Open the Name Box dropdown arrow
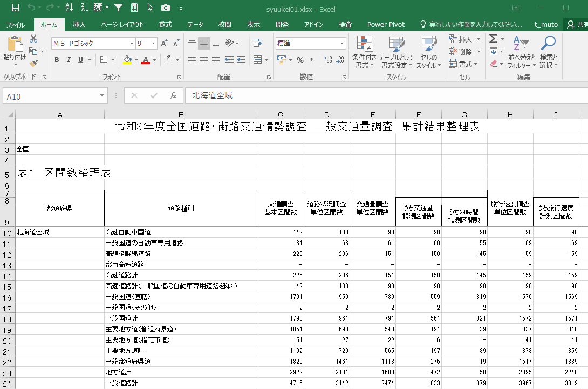588x389 pixels. coord(102,96)
